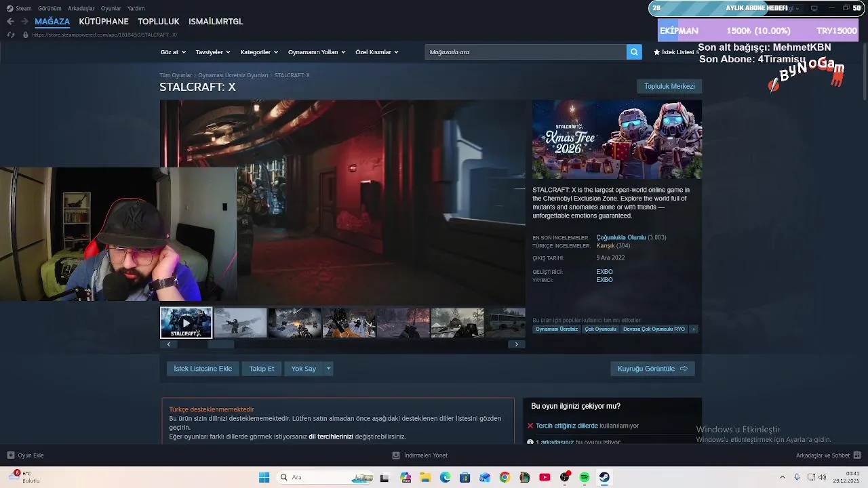Expand the Göz at dropdown
The image size is (868, 488).
pyautogui.click(x=173, y=52)
